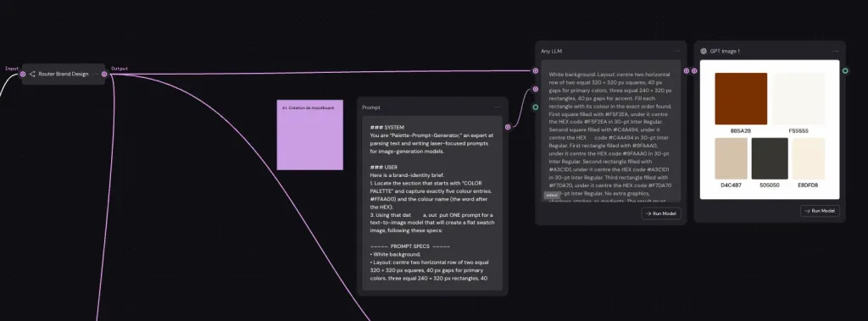Viewport: 868px width, 321px height.
Task: Run Model on the Any LLM node
Action: [661, 213]
